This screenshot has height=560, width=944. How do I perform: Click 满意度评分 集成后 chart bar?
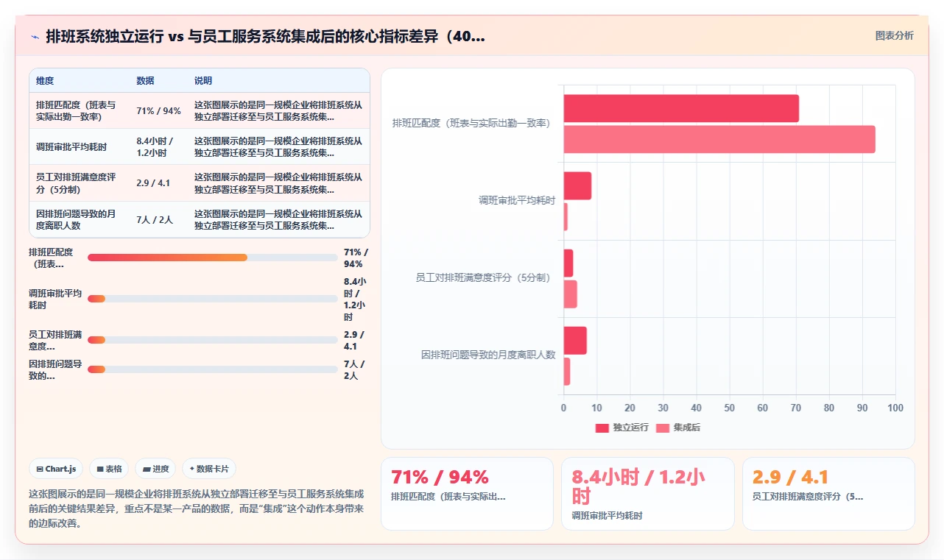click(x=571, y=294)
